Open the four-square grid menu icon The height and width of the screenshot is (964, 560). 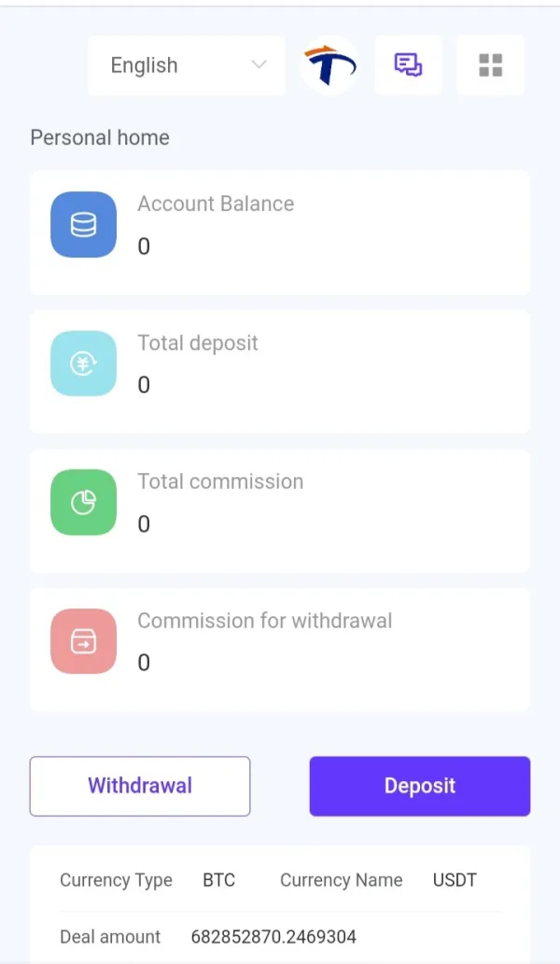pos(490,65)
